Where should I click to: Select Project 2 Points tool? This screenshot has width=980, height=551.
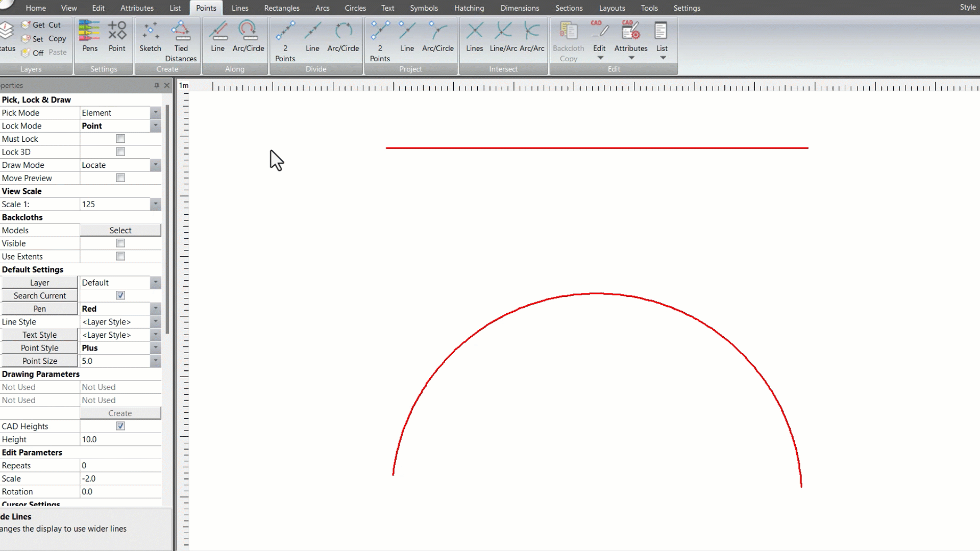click(380, 41)
